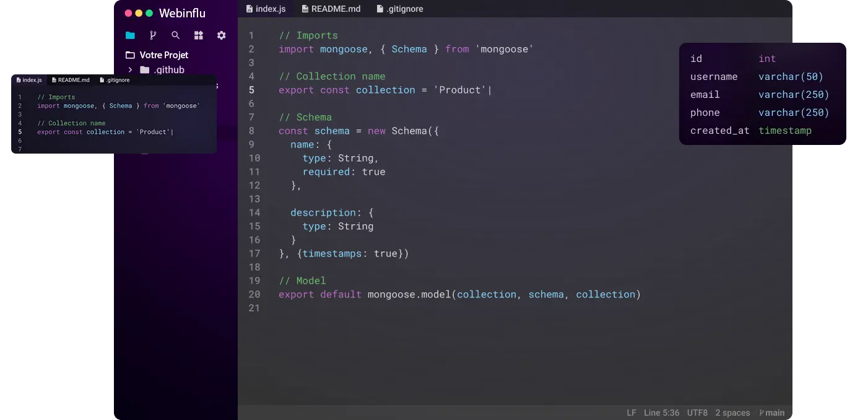Click the .github folder icon
This screenshot has height=420, width=868.
pyautogui.click(x=145, y=70)
